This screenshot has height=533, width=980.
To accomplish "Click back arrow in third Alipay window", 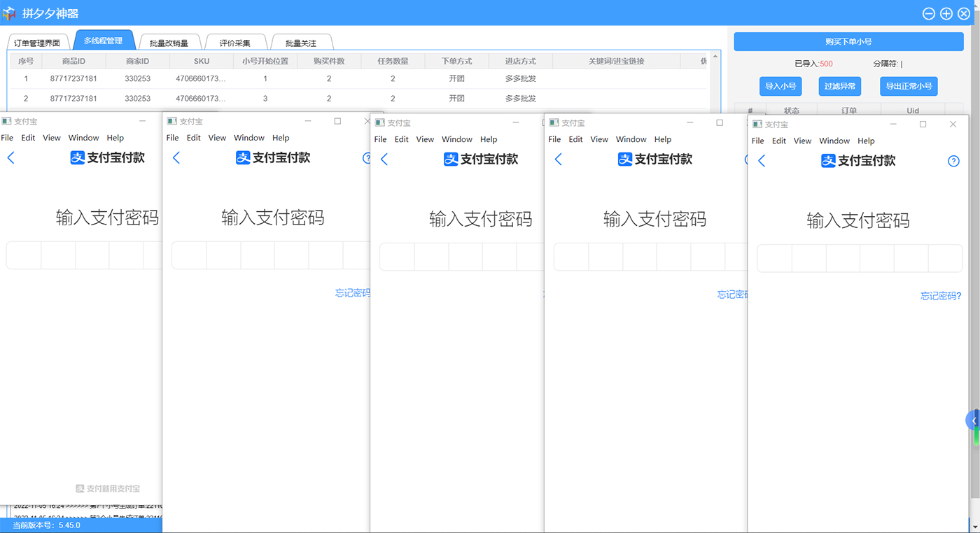I will (x=384, y=159).
